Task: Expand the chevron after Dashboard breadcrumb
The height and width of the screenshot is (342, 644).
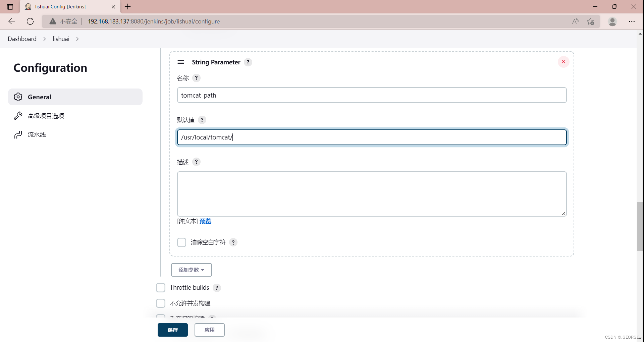Action: [x=45, y=39]
